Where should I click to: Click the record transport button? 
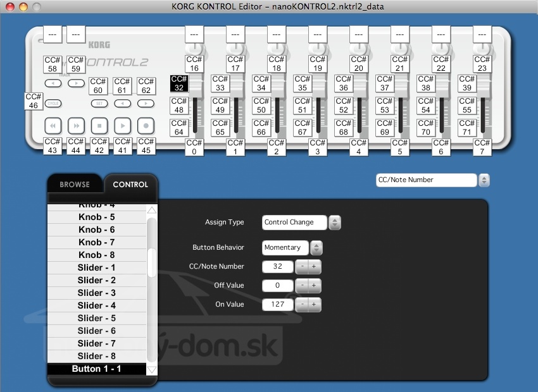click(x=146, y=125)
